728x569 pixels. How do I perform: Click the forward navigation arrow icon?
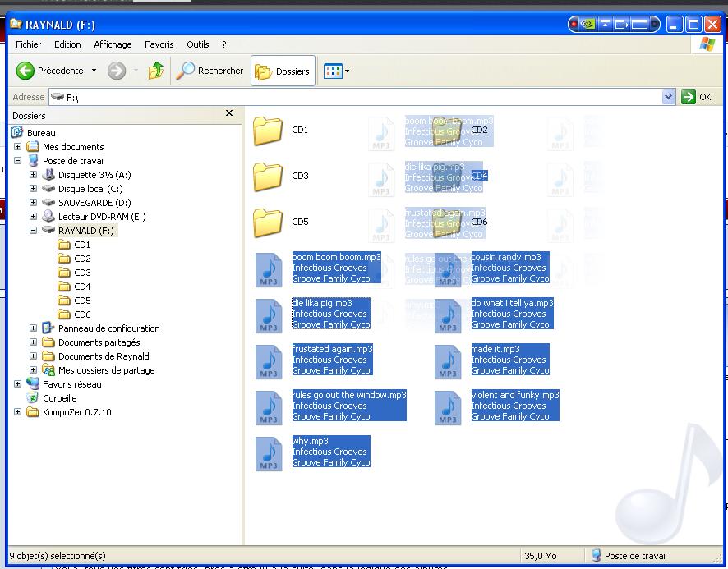117,71
